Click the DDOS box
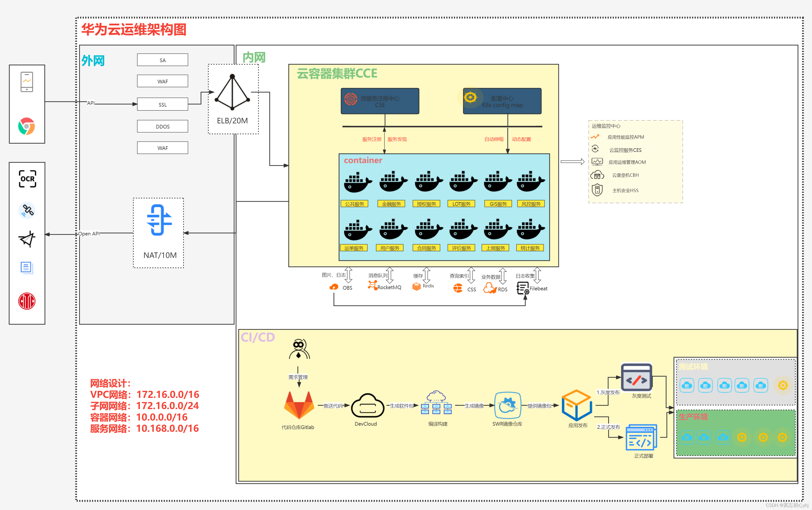The height and width of the screenshot is (510, 812). [x=163, y=127]
